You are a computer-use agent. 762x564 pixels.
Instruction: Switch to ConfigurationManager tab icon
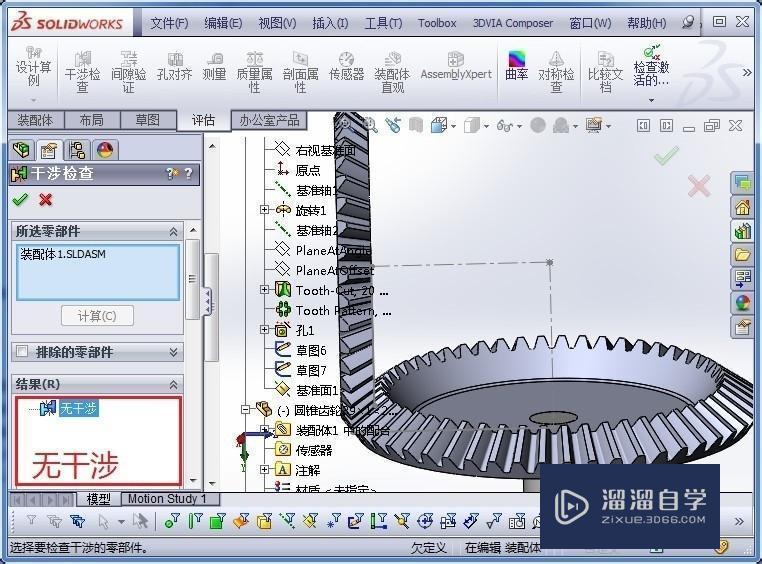point(77,150)
